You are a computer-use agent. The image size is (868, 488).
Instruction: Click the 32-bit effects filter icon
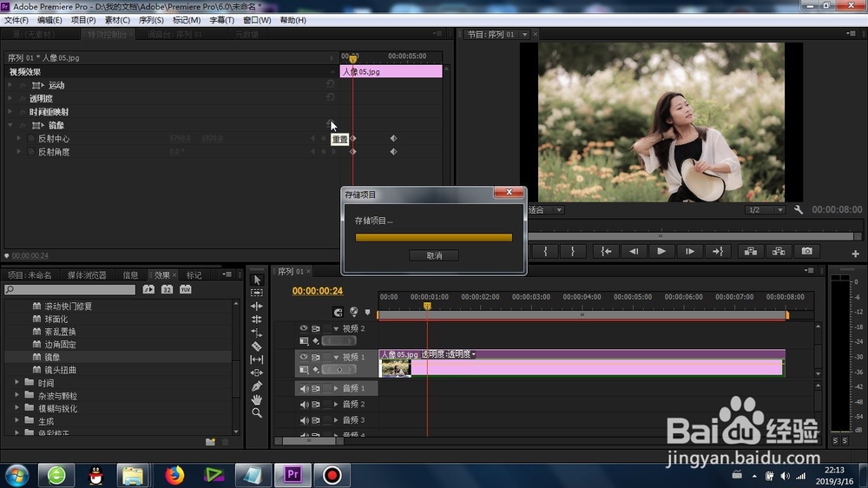pyautogui.click(x=167, y=289)
